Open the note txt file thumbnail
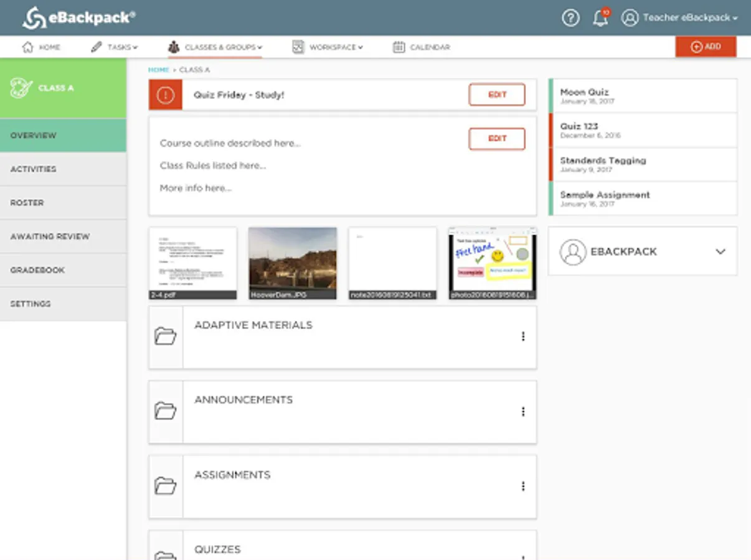This screenshot has height=560, width=751. click(x=392, y=263)
